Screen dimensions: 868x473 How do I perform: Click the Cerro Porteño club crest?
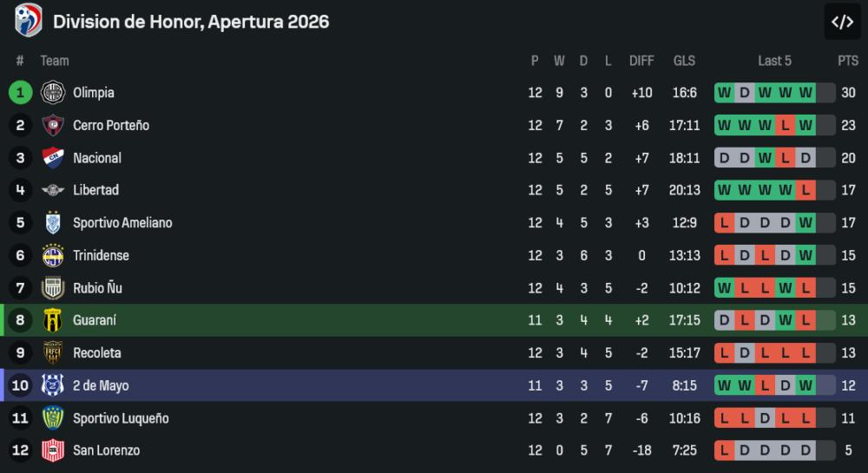tap(53, 125)
